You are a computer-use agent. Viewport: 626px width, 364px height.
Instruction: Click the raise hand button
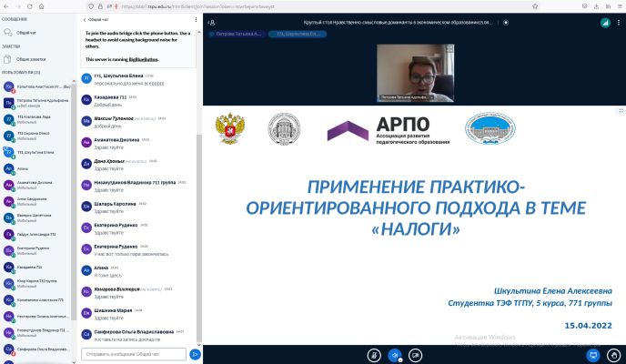(613, 355)
